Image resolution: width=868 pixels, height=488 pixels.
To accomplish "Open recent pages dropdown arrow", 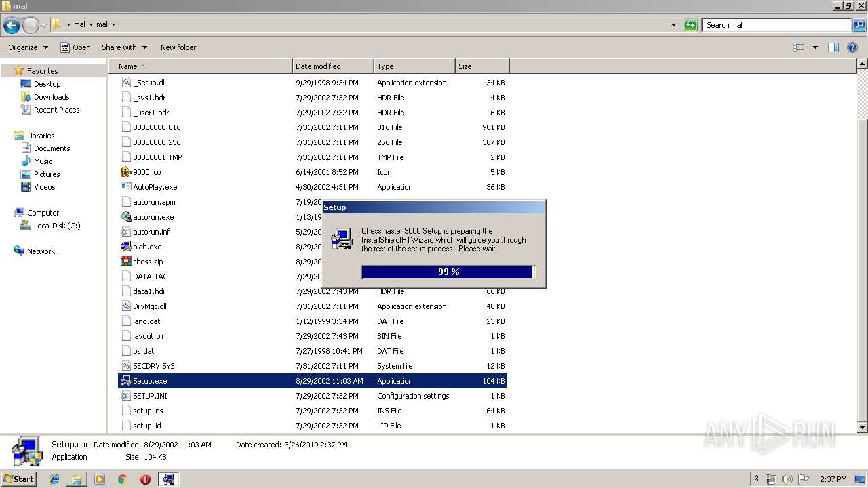I will click(43, 26).
